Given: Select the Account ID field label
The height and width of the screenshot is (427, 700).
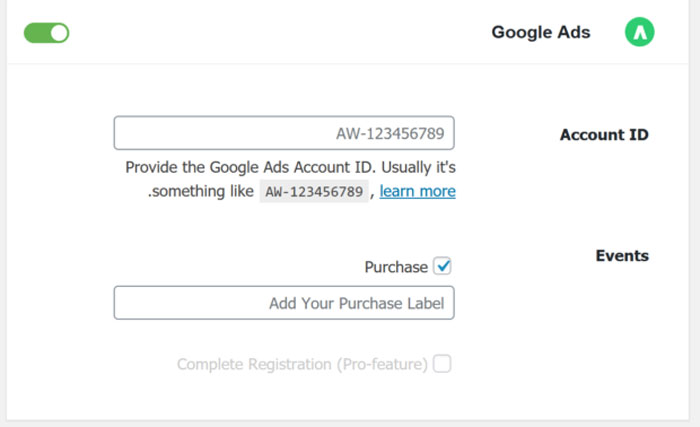Looking at the screenshot, I should [x=604, y=134].
